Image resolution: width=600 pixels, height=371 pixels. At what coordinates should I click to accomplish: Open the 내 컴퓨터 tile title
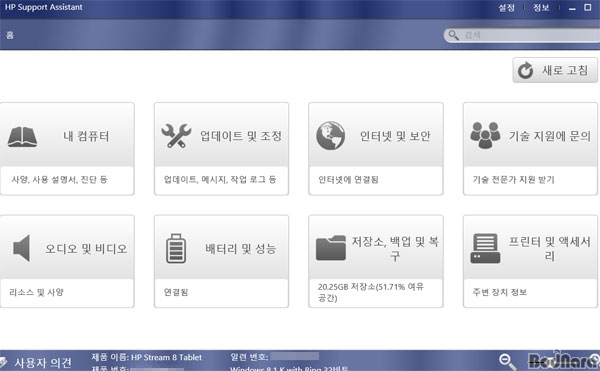tap(86, 136)
